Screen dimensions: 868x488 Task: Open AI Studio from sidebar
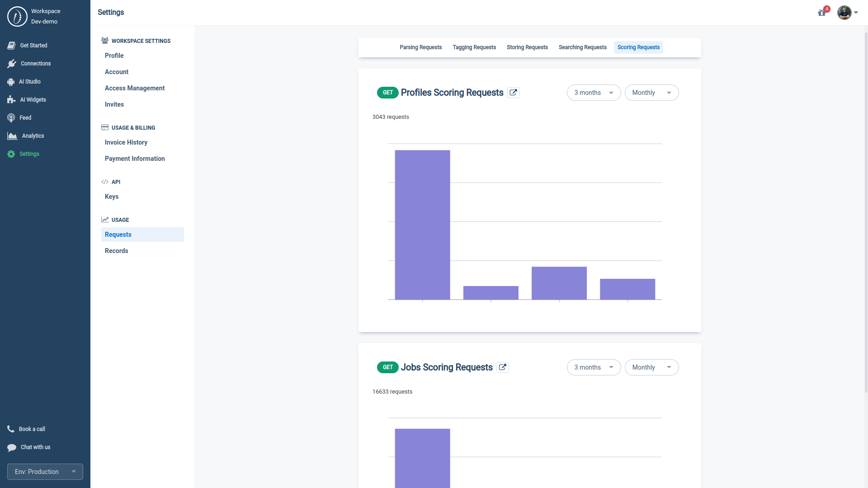click(x=29, y=82)
